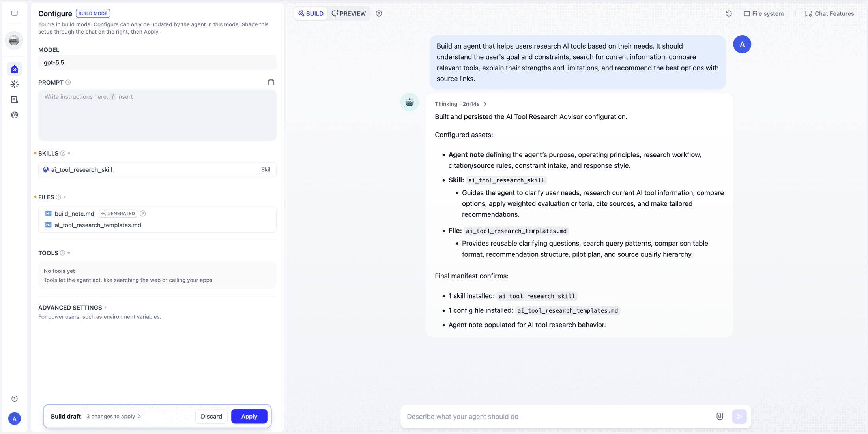Viewport: 868px width, 434px height.
Task: Open the agent builder icon in sidebar
Action: pos(15,69)
